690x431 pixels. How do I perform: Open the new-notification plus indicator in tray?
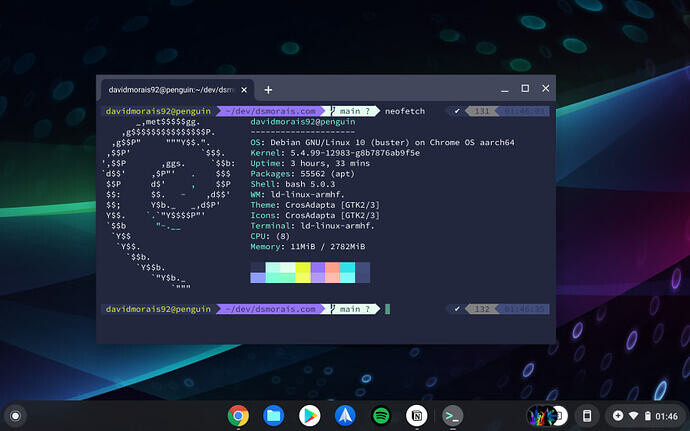click(618, 416)
